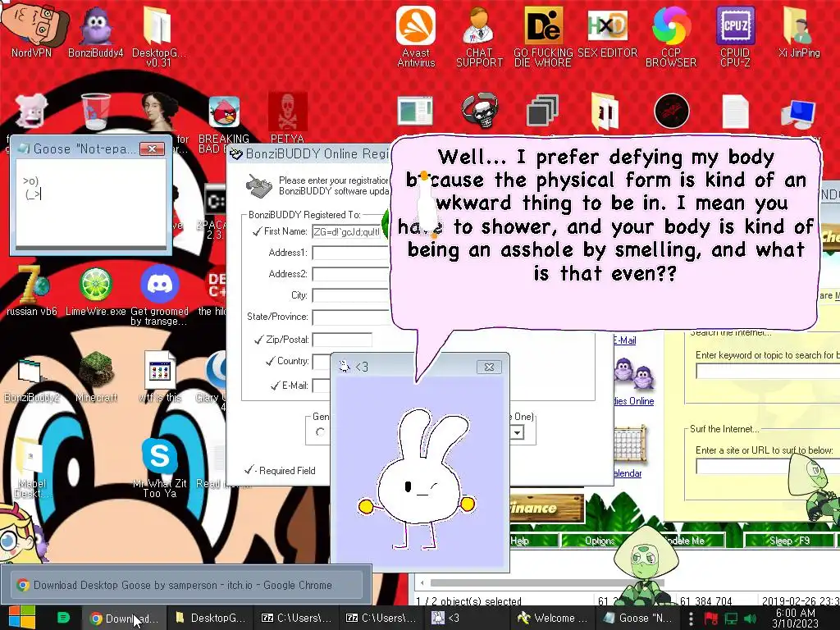Click the Sleep - F9 button

(790, 540)
